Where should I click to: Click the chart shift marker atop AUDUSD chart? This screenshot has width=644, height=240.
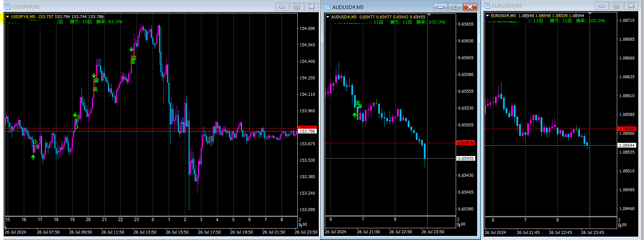click(x=429, y=15)
